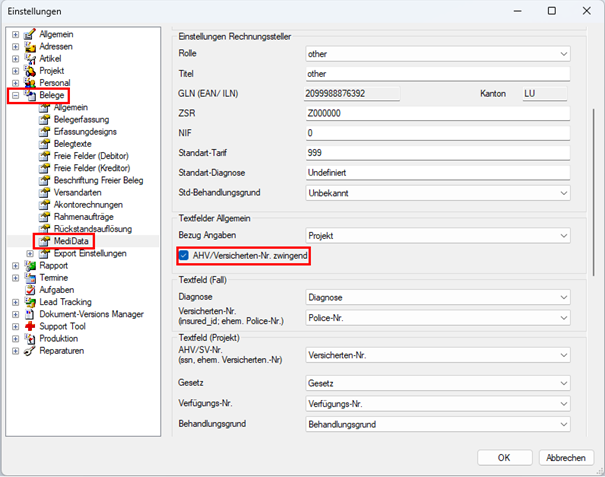Screen dimensions: 605x477
Task: Expand the Lead Tracking node
Action: point(15,302)
